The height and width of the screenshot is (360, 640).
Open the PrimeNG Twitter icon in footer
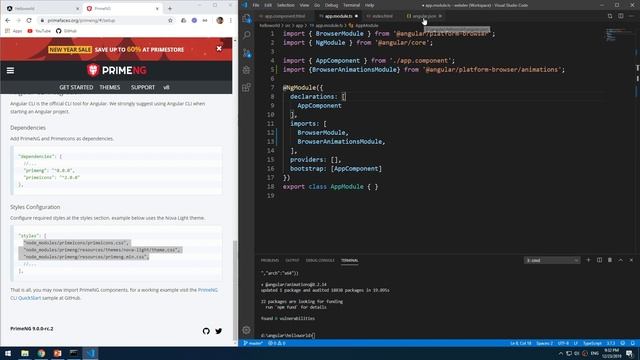coord(219,331)
